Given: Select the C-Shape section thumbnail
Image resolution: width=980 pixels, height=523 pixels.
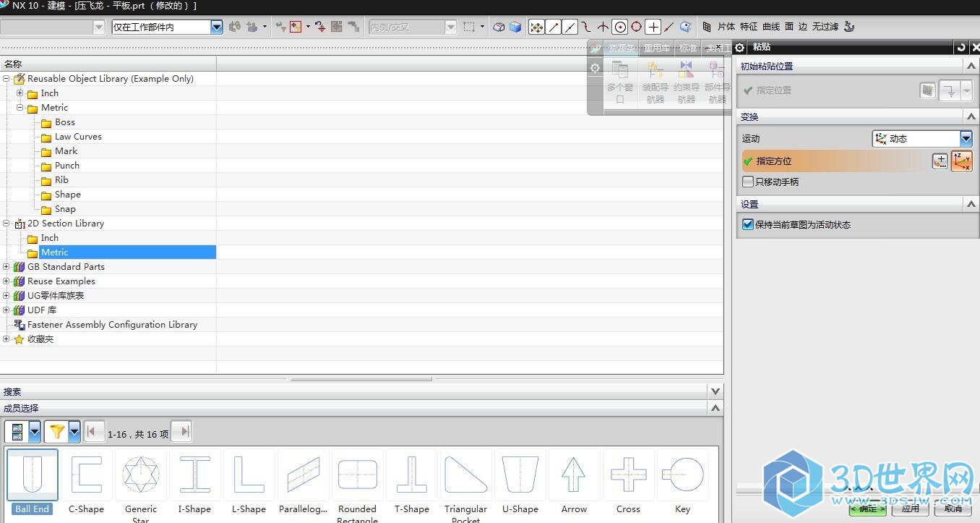Looking at the screenshot, I should click(87, 475).
